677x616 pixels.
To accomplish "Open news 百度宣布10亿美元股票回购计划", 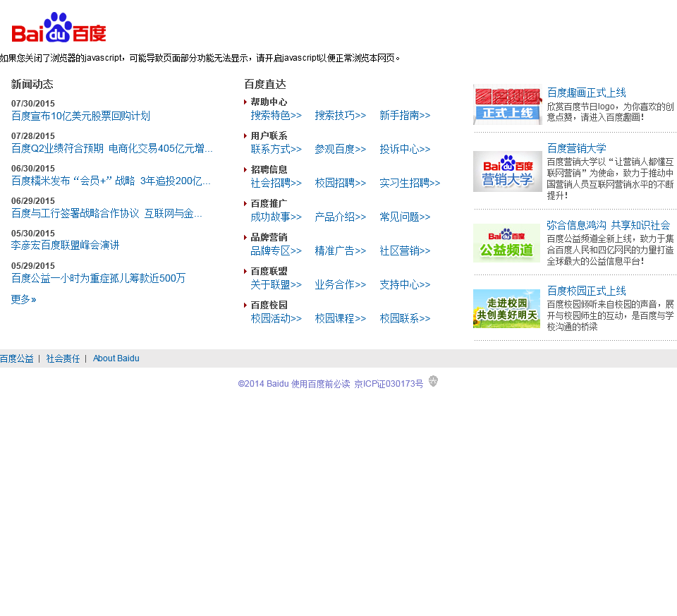I will (x=80, y=116).
